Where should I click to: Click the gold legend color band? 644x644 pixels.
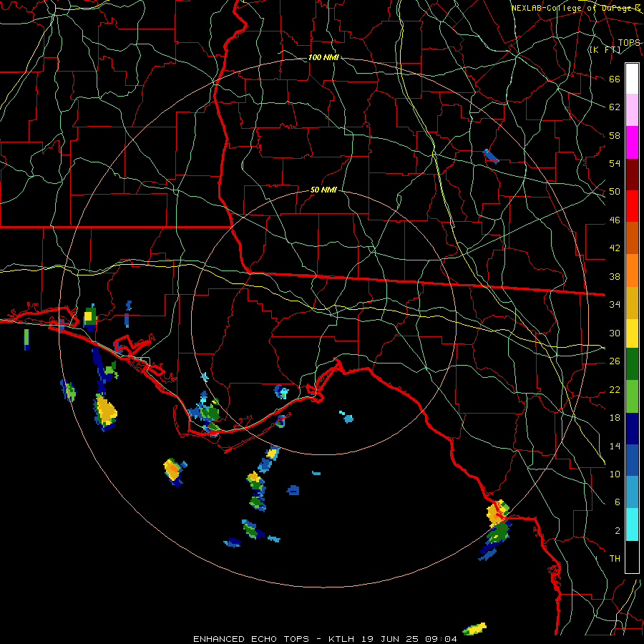[x=632, y=302]
